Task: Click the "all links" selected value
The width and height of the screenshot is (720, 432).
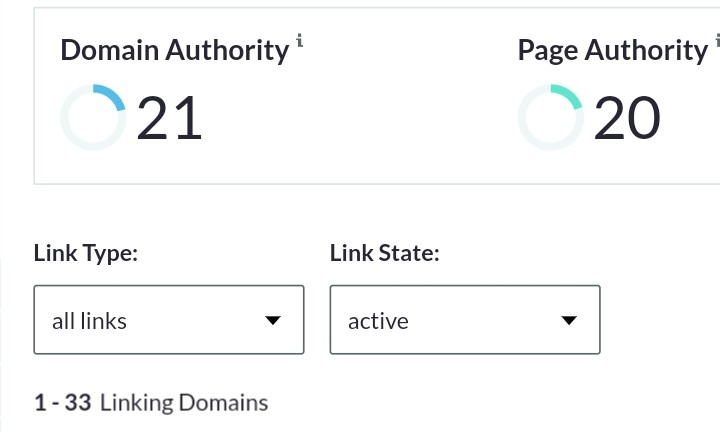Action: point(89,321)
